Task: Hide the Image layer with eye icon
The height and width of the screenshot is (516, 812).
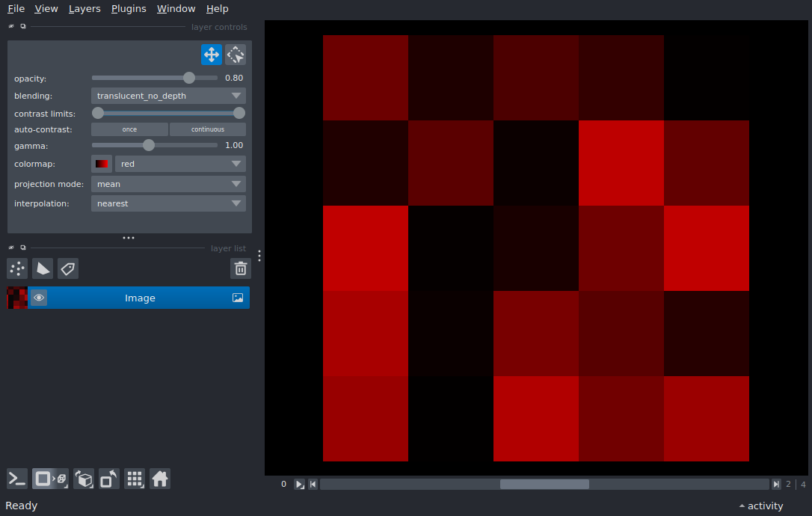Action: 39,298
